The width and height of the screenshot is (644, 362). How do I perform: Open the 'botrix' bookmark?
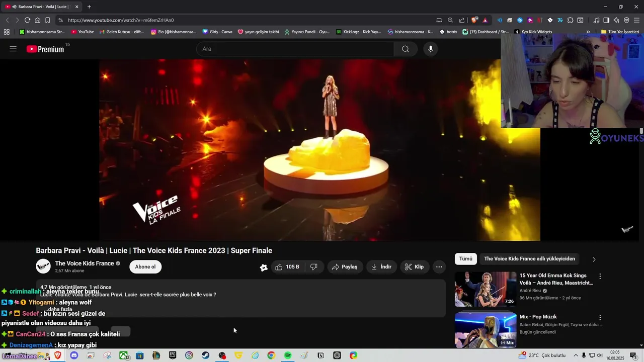pos(449,32)
